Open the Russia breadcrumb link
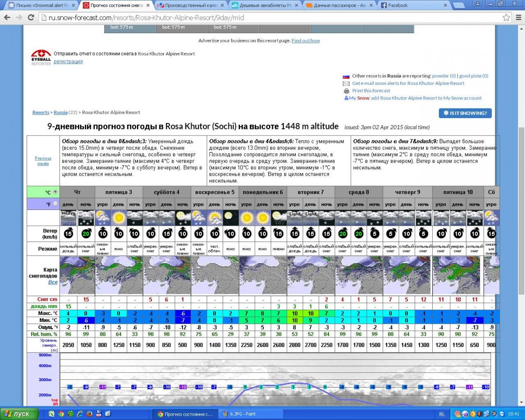The width and height of the screenshot is (525, 420). click(61, 112)
